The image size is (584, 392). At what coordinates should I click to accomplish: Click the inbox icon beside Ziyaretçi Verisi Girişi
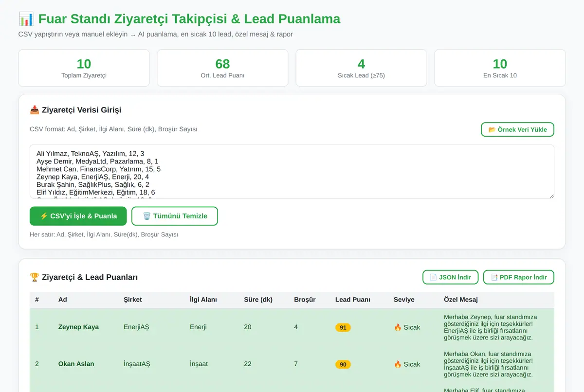tap(35, 110)
